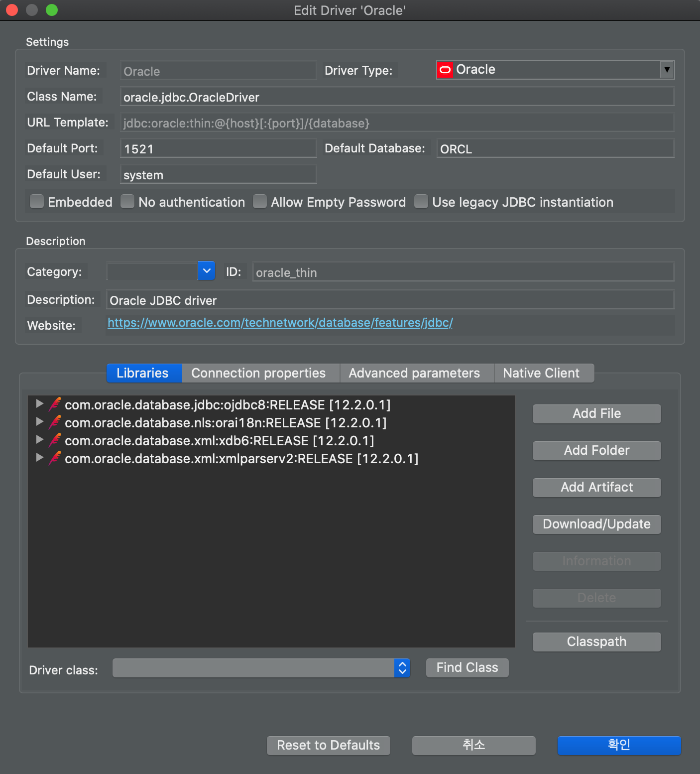Click the Description text field
The width and height of the screenshot is (700, 774).
(x=390, y=300)
